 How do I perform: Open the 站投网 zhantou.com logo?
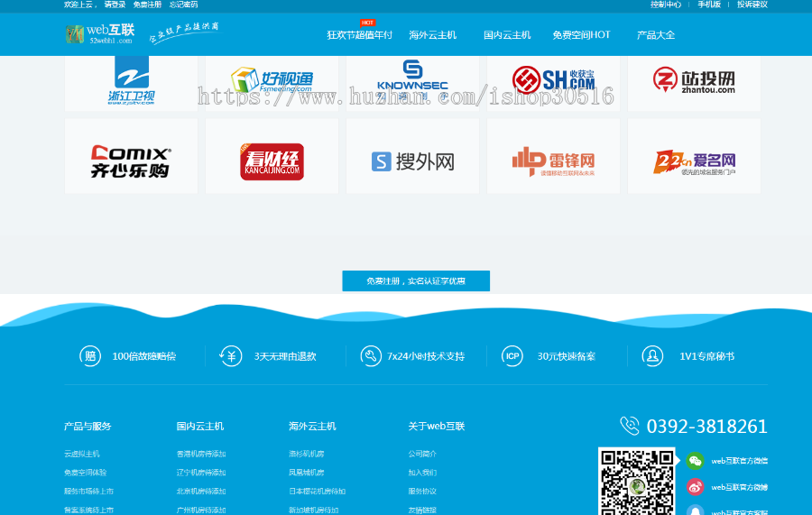click(695, 81)
